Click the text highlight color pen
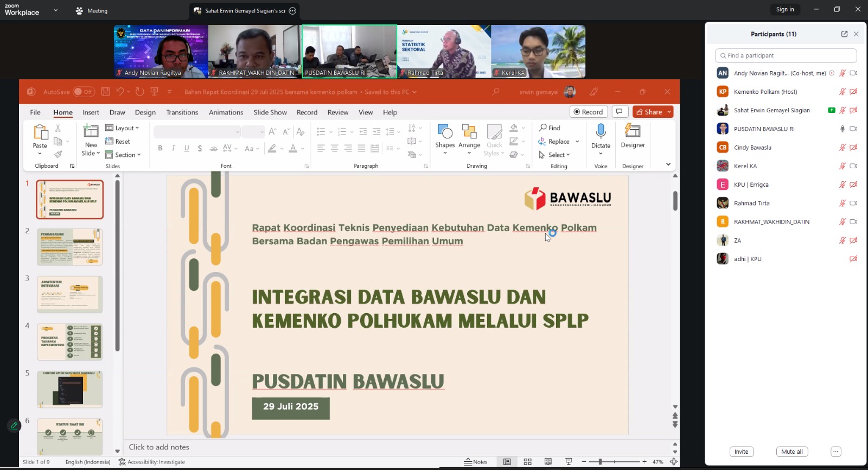This screenshot has height=470, width=868. (x=272, y=148)
